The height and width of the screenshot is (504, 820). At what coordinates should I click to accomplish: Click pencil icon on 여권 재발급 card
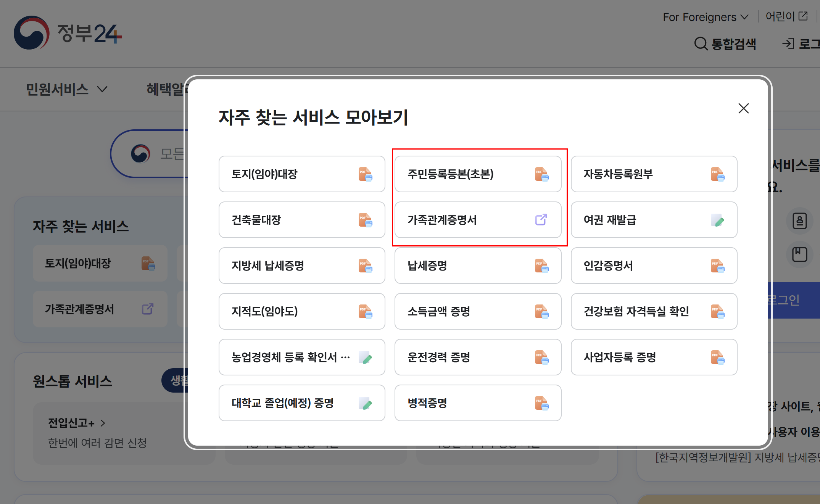(717, 220)
